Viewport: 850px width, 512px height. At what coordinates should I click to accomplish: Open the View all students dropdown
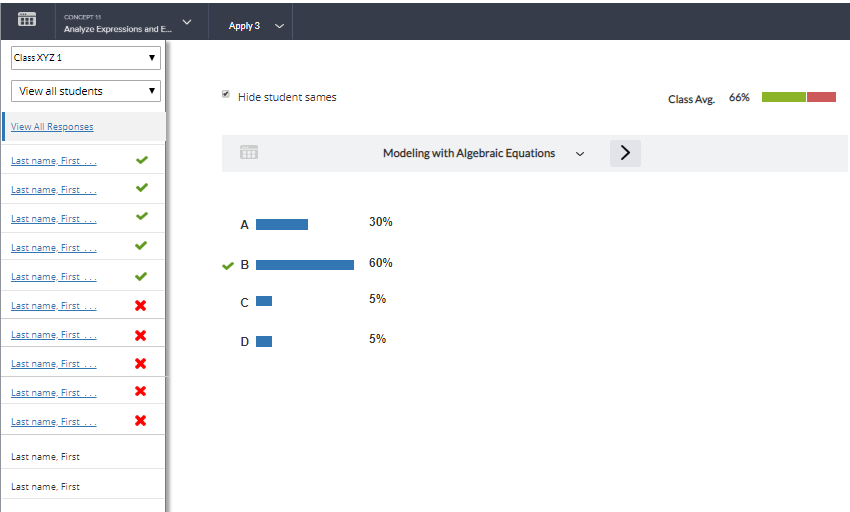[85, 91]
